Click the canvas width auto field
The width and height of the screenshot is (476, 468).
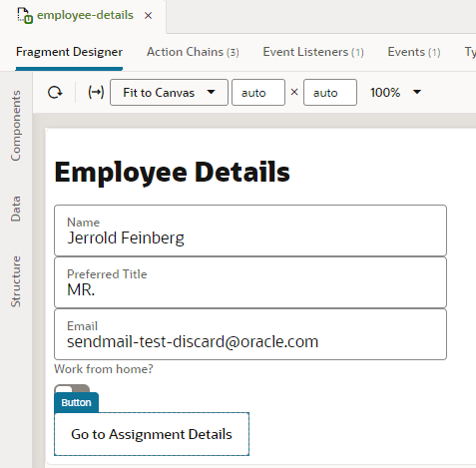click(x=258, y=93)
